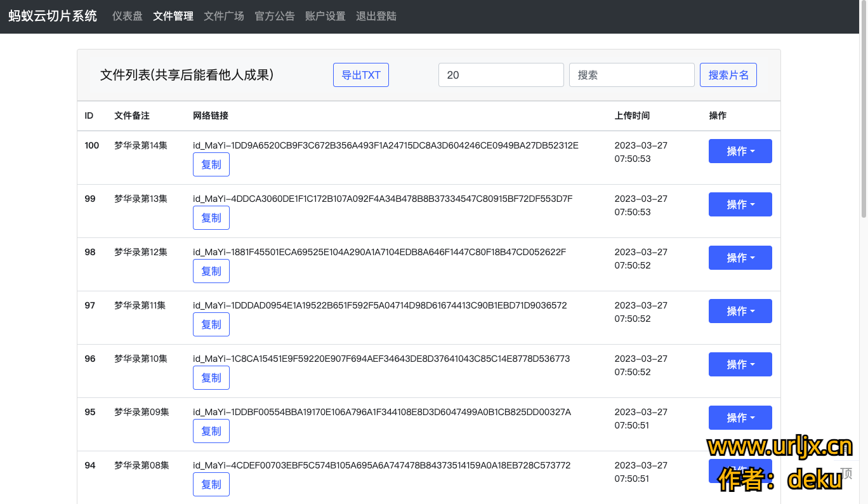Open 账户设置 in the navbar
868x504 pixels.
tap(325, 17)
